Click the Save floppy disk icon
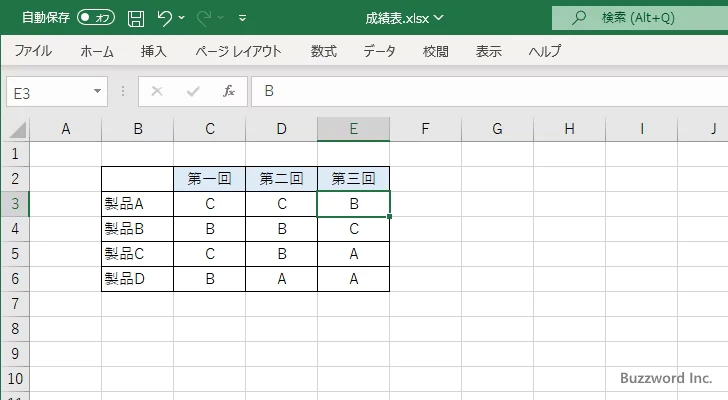This screenshot has width=728, height=400. point(136,18)
